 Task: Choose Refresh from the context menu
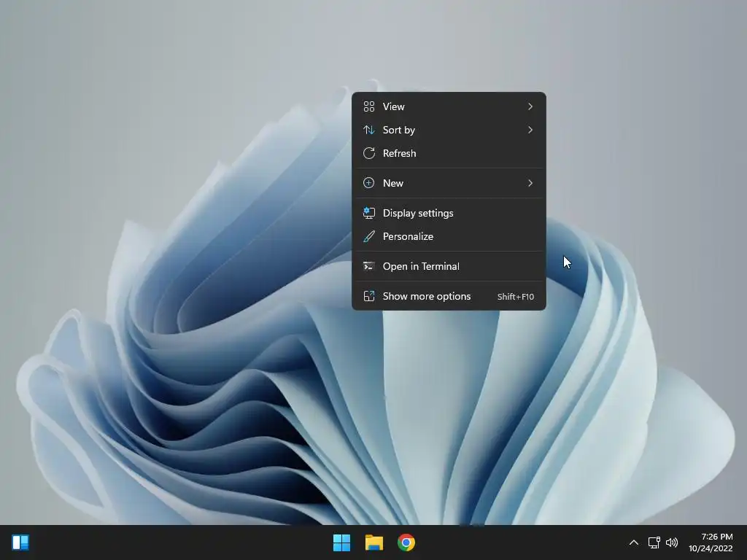pyautogui.click(x=449, y=153)
